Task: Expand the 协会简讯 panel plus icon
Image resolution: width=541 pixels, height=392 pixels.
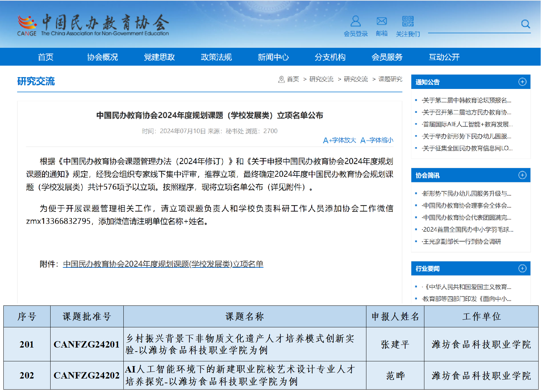Action: click(522, 175)
